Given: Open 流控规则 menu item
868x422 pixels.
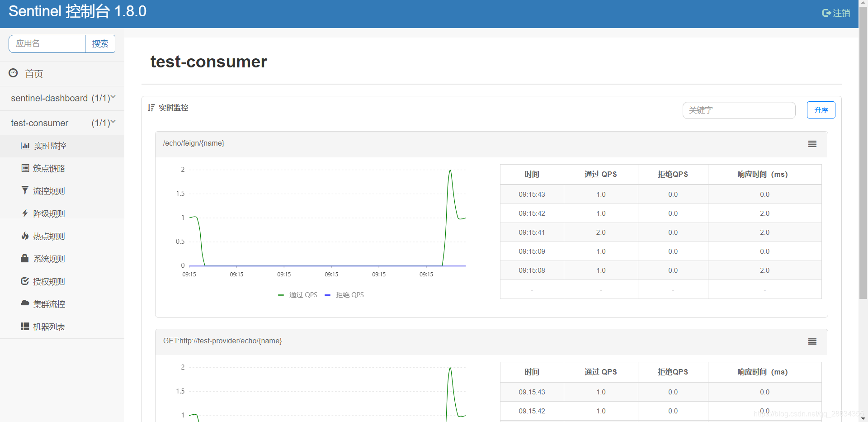Looking at the screenshot, I should [62, 191].
